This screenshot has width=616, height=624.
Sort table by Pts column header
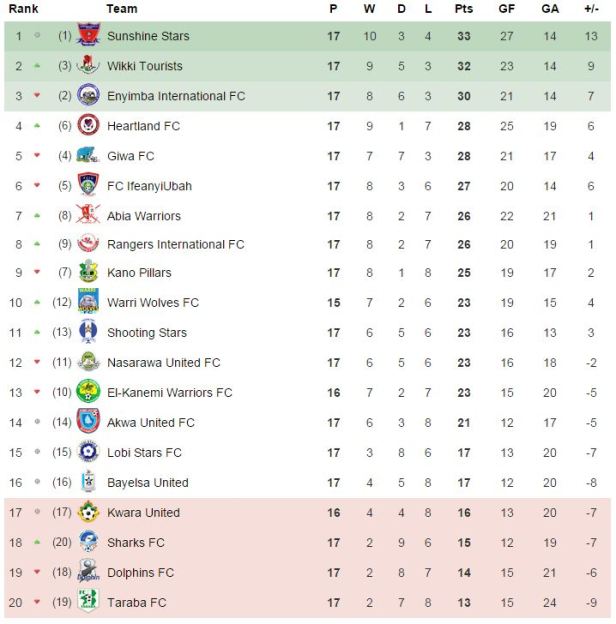click(x=463, y=9)
